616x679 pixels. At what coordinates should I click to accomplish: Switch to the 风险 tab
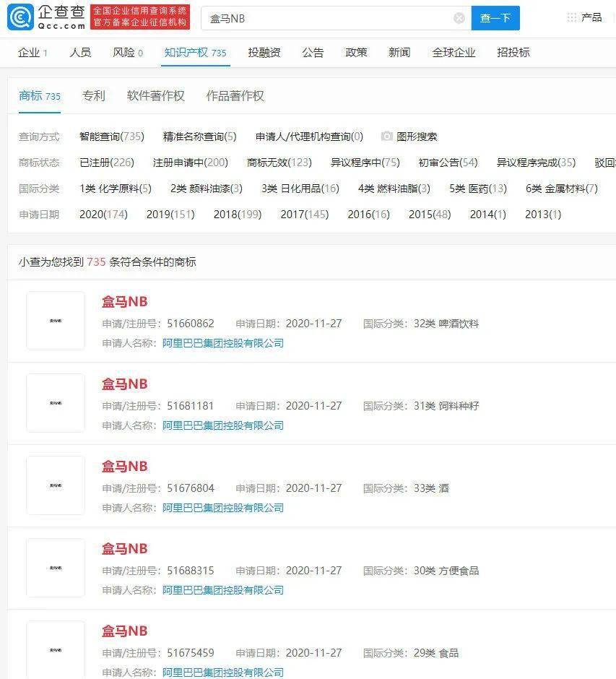(x=128, y=53)
